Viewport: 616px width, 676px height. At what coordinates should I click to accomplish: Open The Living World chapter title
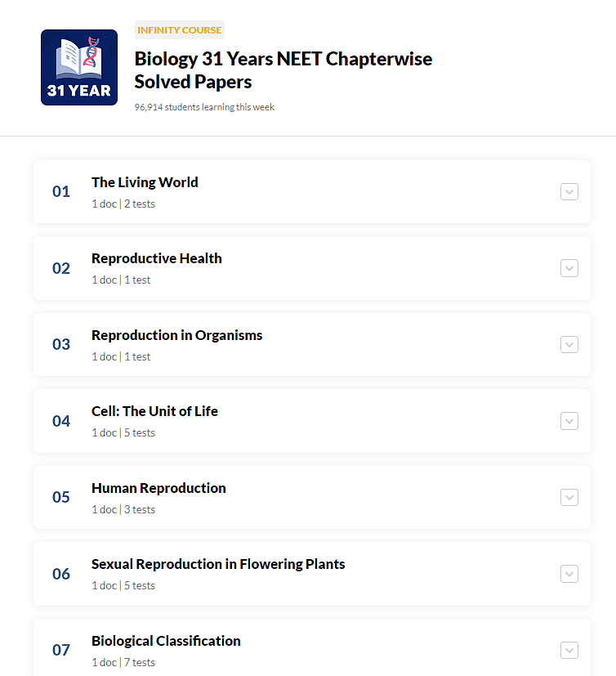(x=145, y=182)
